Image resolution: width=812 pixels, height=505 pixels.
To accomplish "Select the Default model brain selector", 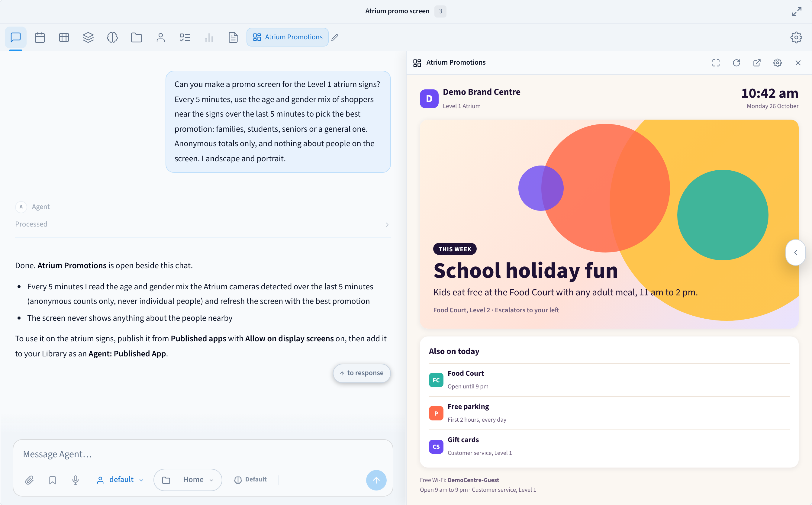I will click(250, 480).
